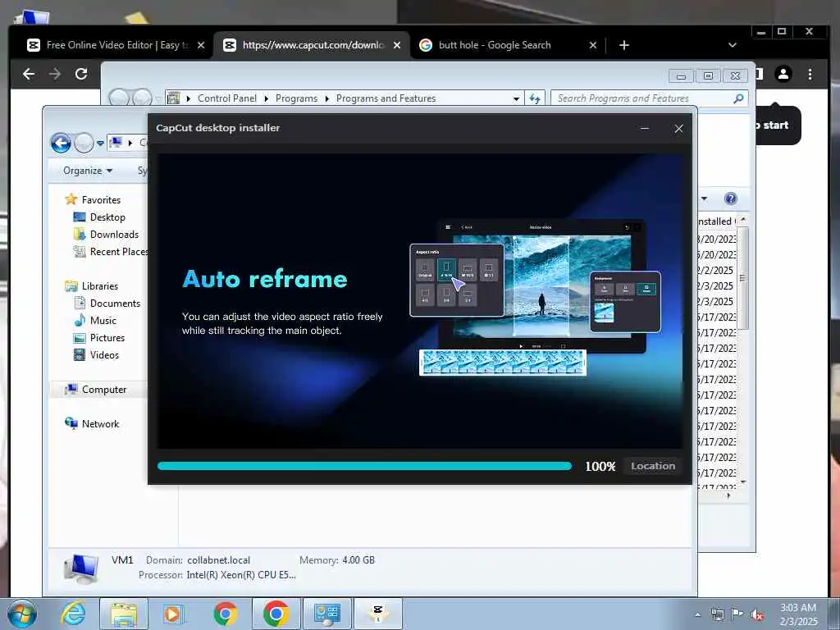This screenshot has height=630, width=840.
Task: Open the Windows Start orb
Action: tap(22, 614)
